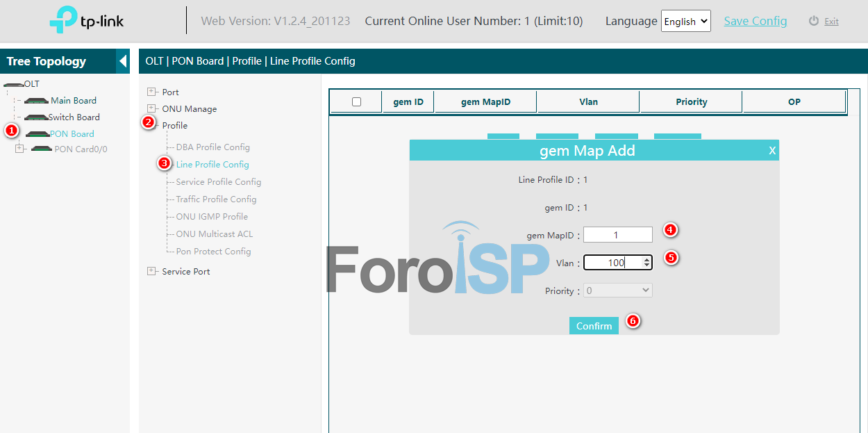
Task: Click the tp-link logo icon
Action: 62,21
